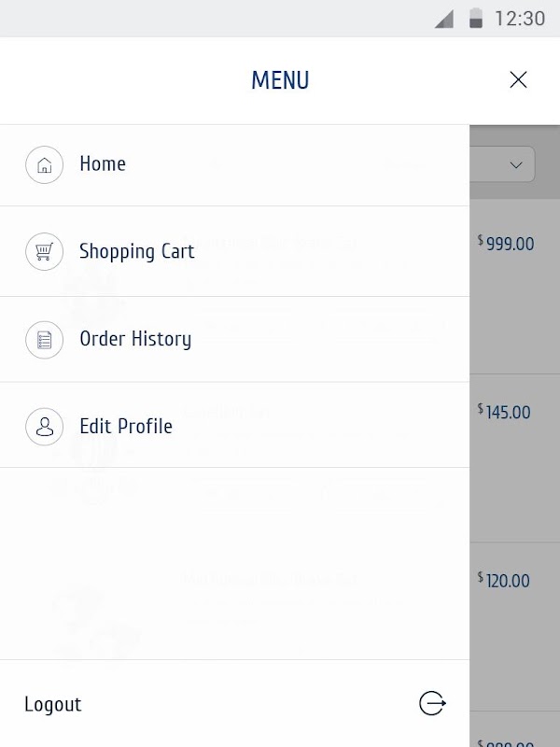Click the Home house icon
Screen dimensions: 560x747
coord(44,165)
